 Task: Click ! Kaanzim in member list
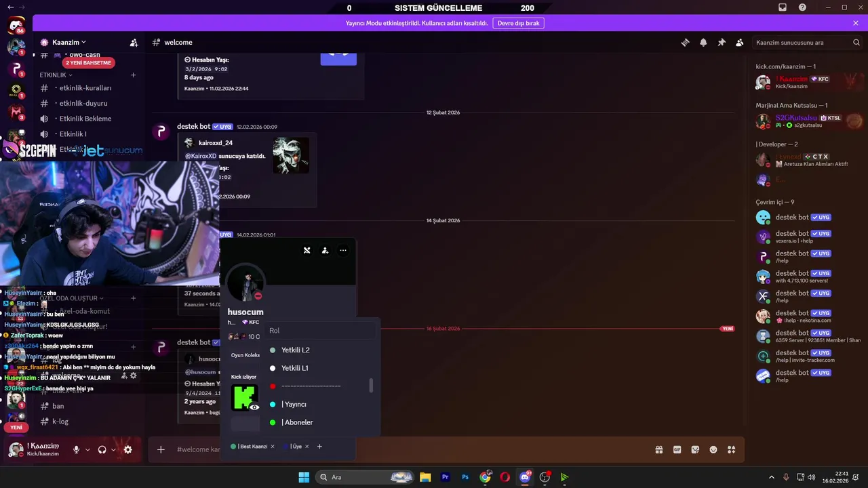pos(807,82)
